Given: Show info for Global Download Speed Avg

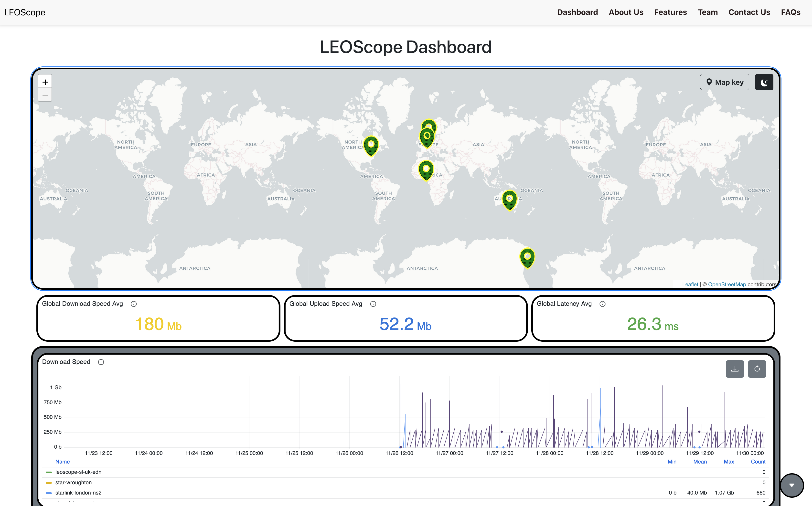Looking at the screenshot, I should [134, 304].
